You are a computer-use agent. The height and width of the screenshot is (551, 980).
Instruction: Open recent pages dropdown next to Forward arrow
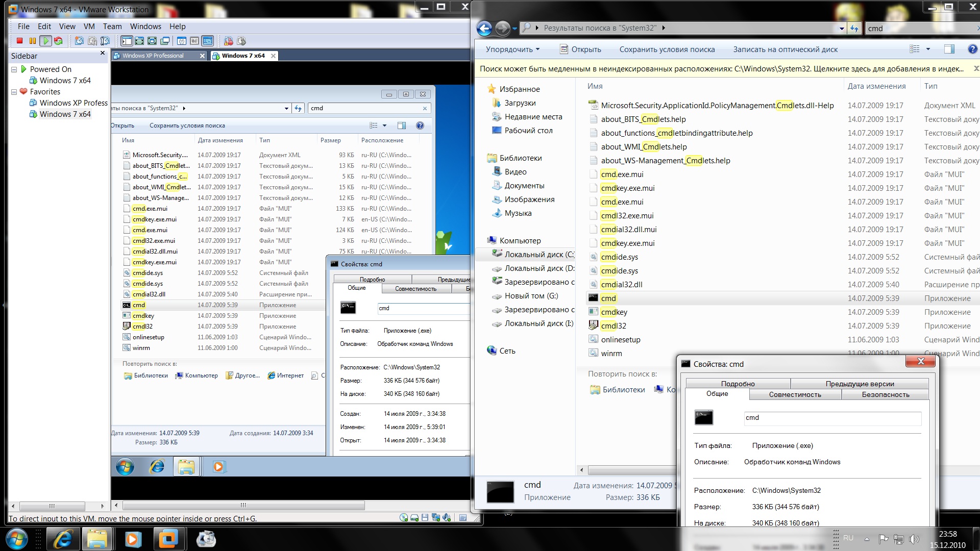pyautogui.click(x=514, y=29)
